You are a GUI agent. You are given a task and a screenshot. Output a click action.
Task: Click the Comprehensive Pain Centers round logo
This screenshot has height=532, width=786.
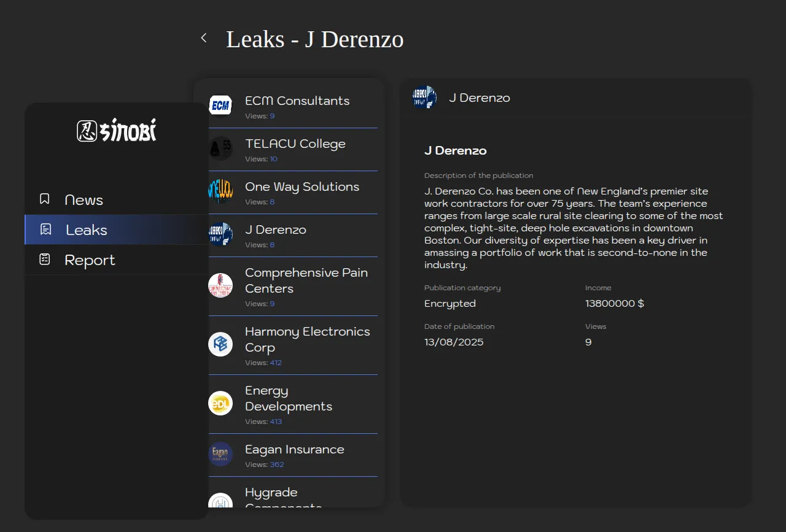(220, 285)
